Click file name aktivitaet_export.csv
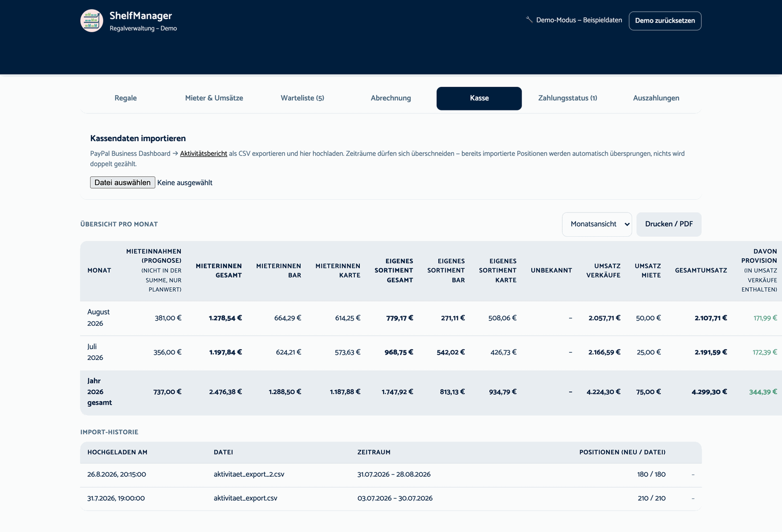 pyautogui.click(x=245, y=498)
